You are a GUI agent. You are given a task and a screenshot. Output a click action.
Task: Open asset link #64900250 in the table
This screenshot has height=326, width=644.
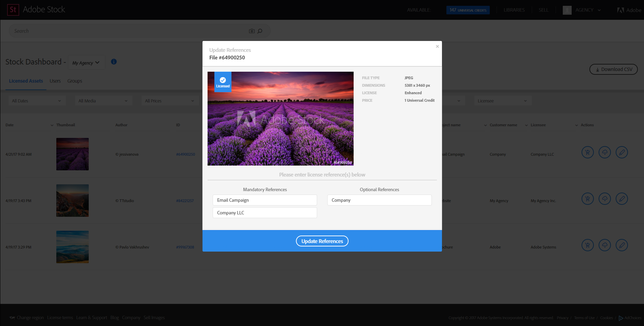186,154
